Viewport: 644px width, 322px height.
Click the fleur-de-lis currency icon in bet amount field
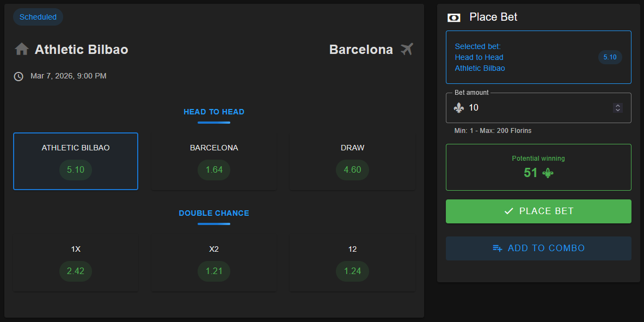click(x=459, y=107)
